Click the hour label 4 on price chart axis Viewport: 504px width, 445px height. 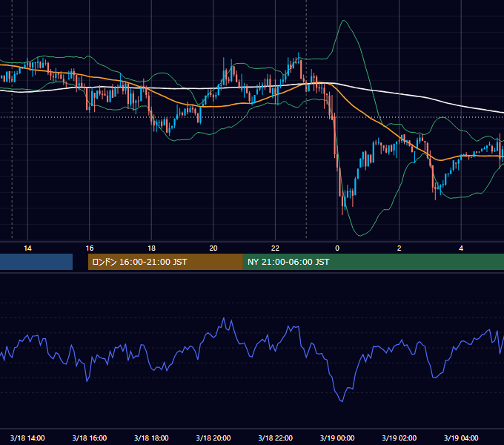[x=461, y=248]
